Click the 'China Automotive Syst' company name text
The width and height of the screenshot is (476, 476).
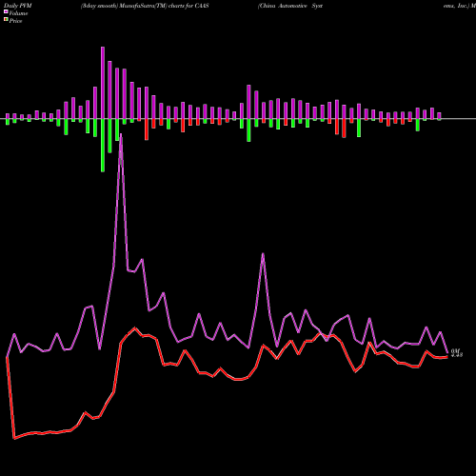tap(290, 6)
